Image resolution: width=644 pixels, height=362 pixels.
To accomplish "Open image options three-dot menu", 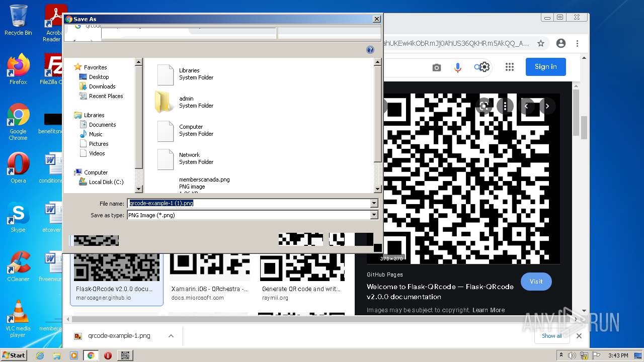I will [x=505, y=106].
